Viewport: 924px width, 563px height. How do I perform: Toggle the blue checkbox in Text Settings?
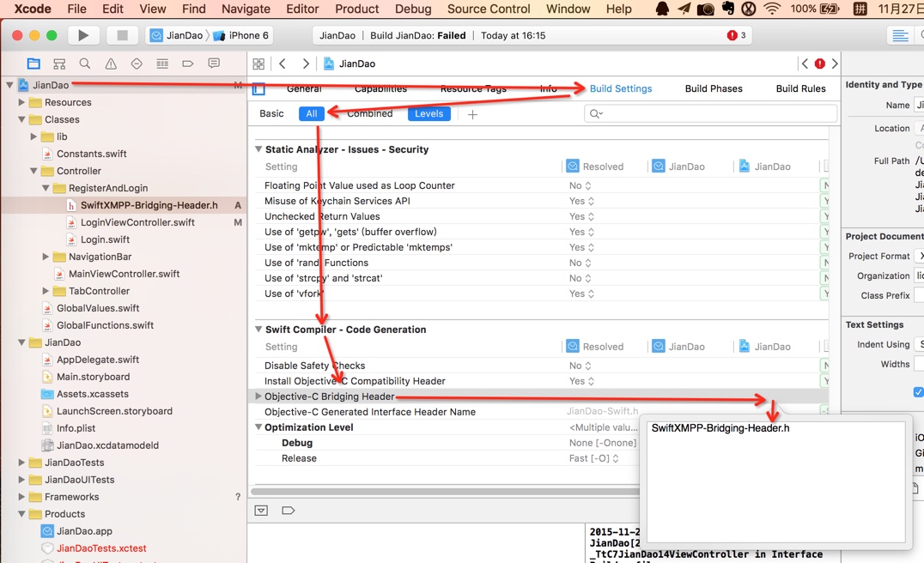coord(918,391)
